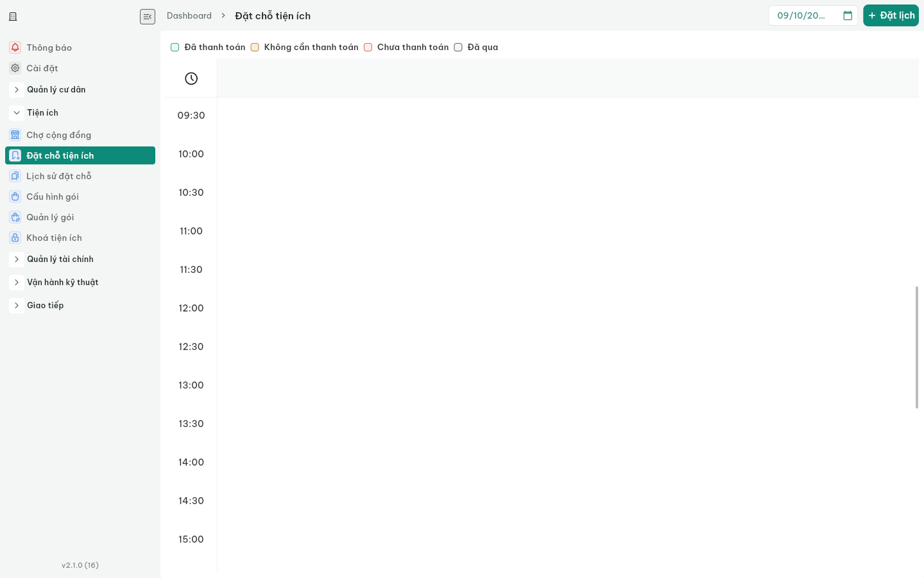Toggle the Chưa thanh toán checkbox
This screenshot has height=578, width=924.
[x=368, y=47]
